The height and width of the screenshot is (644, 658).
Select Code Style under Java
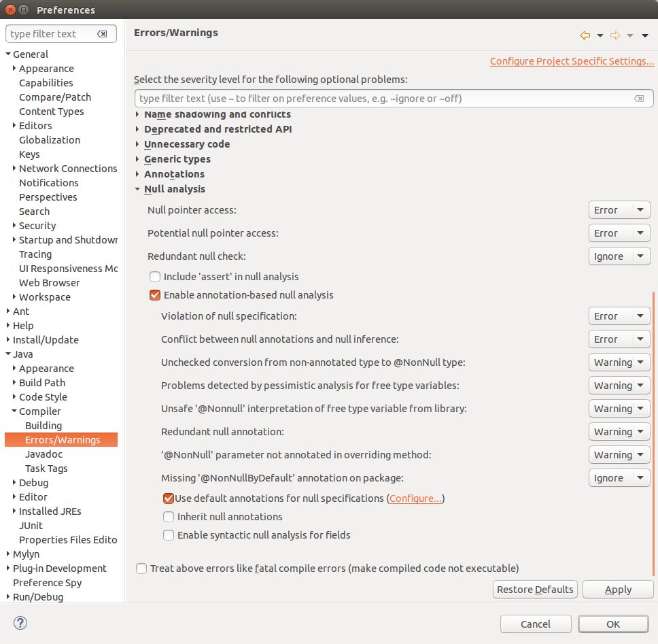coord(43,397)
